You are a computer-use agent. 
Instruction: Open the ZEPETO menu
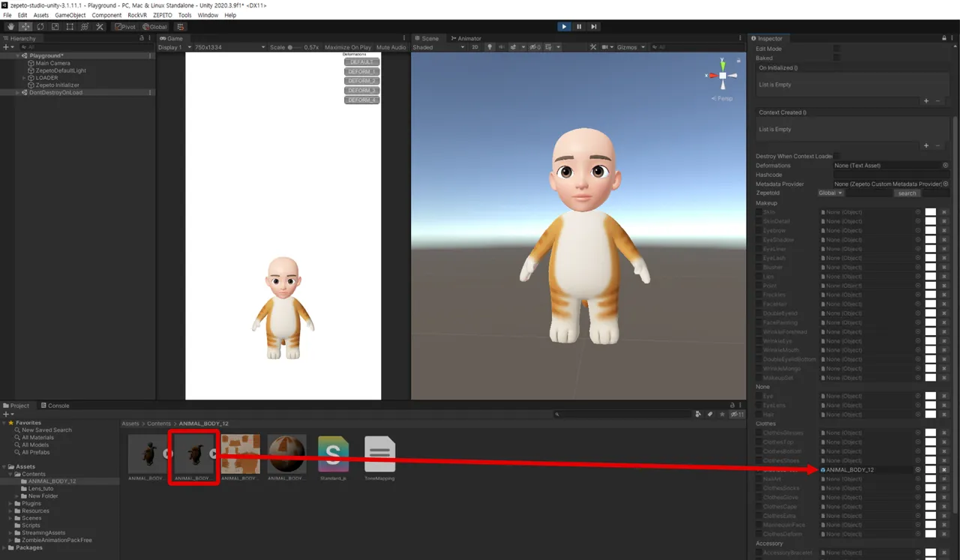click(x=161, y=14)
